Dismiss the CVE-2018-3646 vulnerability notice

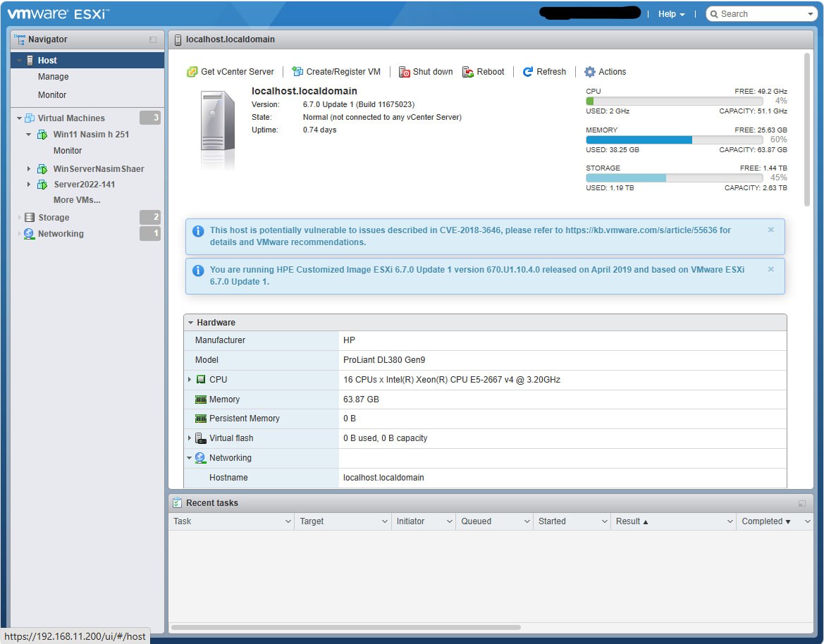(x=771, y=230)
